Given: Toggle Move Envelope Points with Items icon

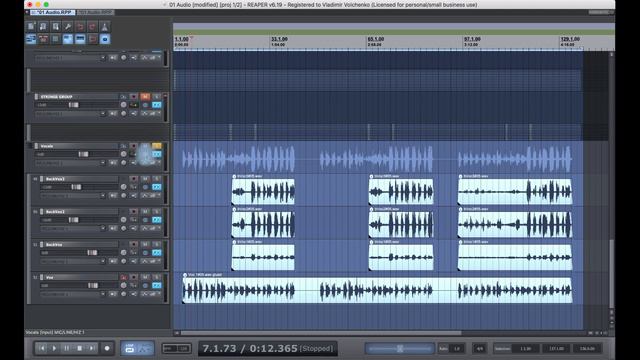Looking at the screenshot, I should click(x=68, y=39).
